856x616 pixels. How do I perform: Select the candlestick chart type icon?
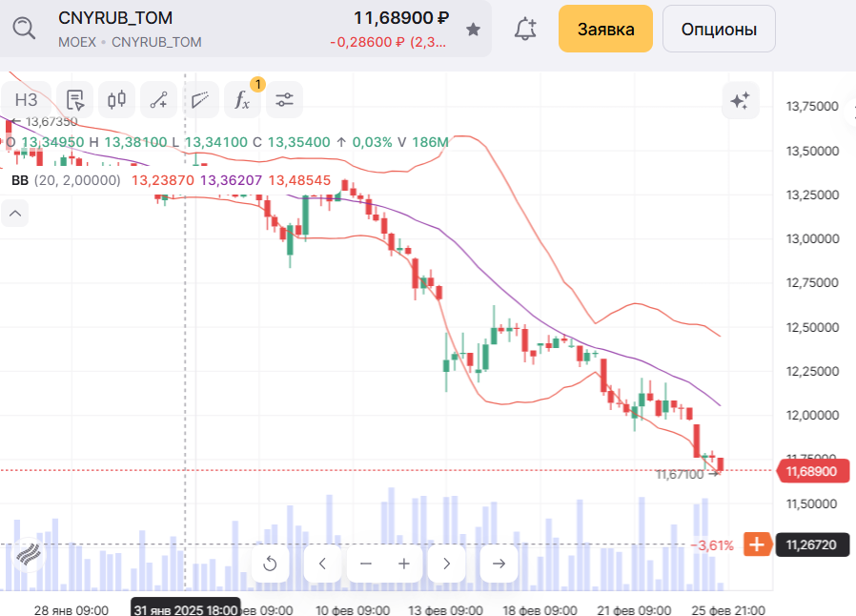click(x=117, y=99)
